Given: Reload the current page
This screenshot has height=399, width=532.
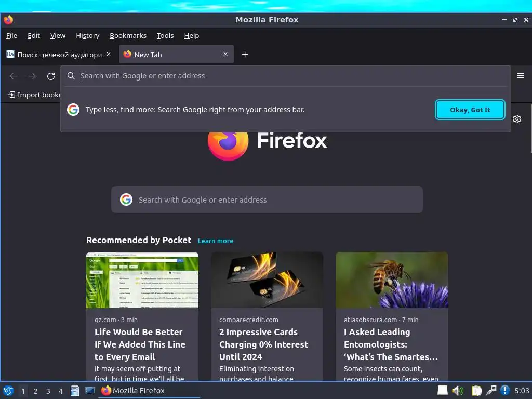Looking at the screenshot, I should point(51,76).
